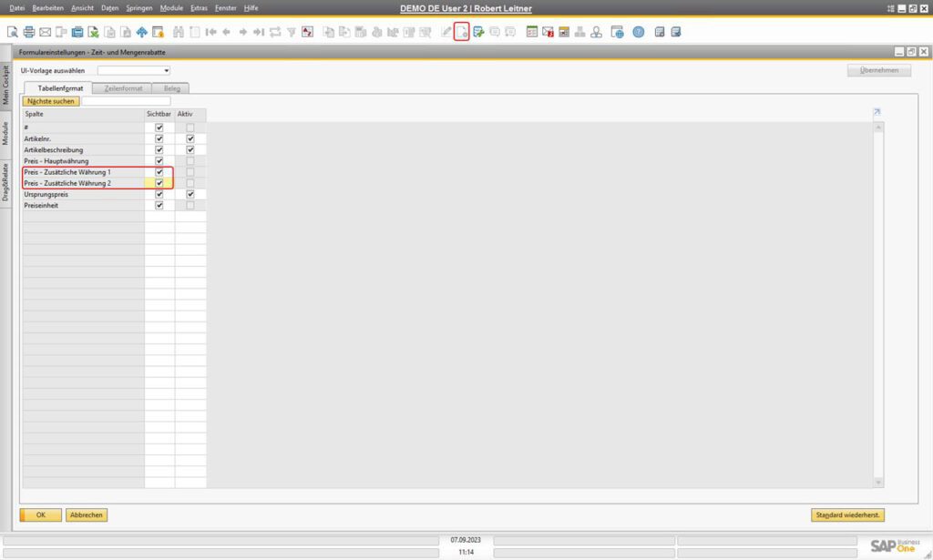Open the user profile person icon
Image resolution: width=933 pixels, height=560 pixels.
[596, 32]
